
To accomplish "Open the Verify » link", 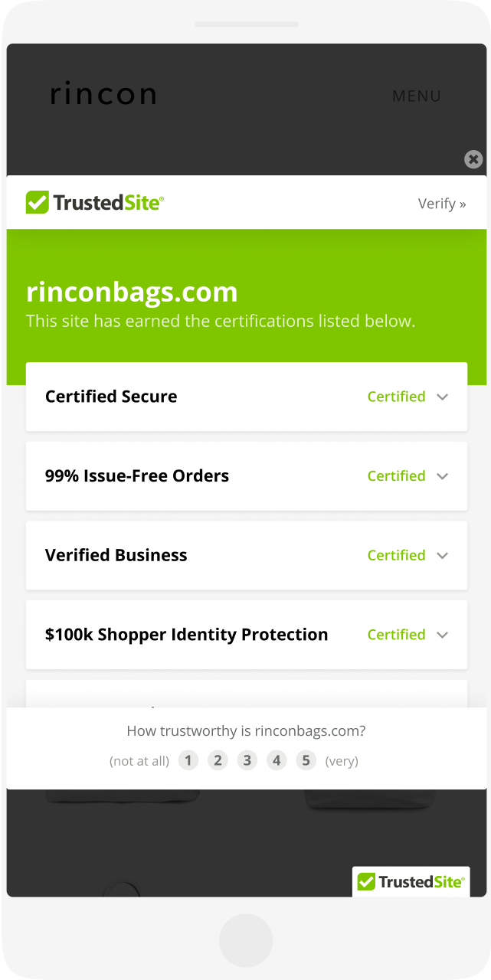I will coord(442,204).
